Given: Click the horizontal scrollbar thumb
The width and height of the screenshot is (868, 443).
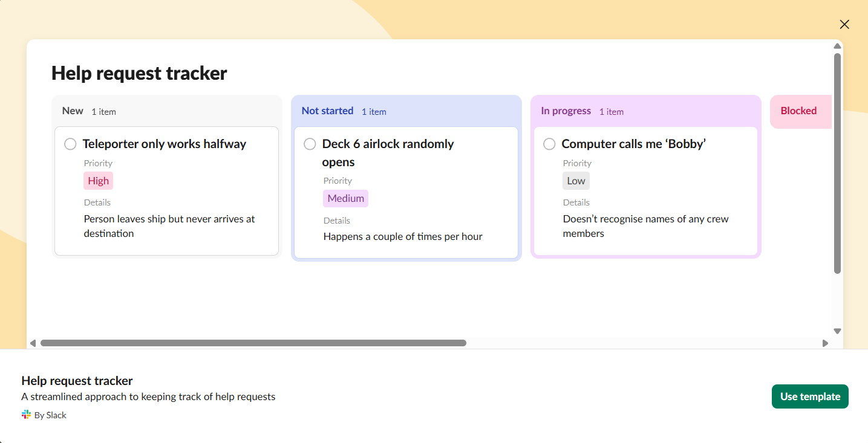Looking at the screenshot, I should (253, 343).
